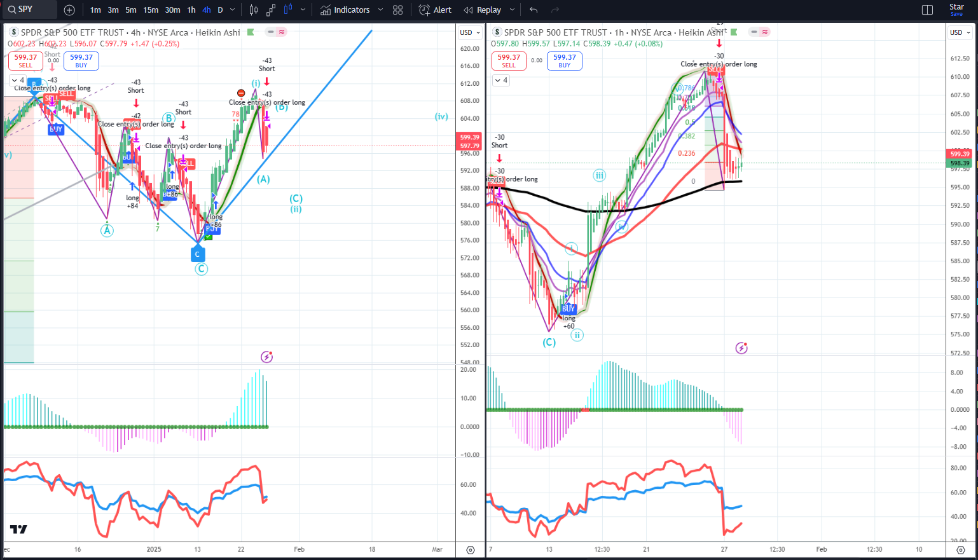Open indicator templates grid icon
The image size is (978, 560).
(x=398, y=10)
